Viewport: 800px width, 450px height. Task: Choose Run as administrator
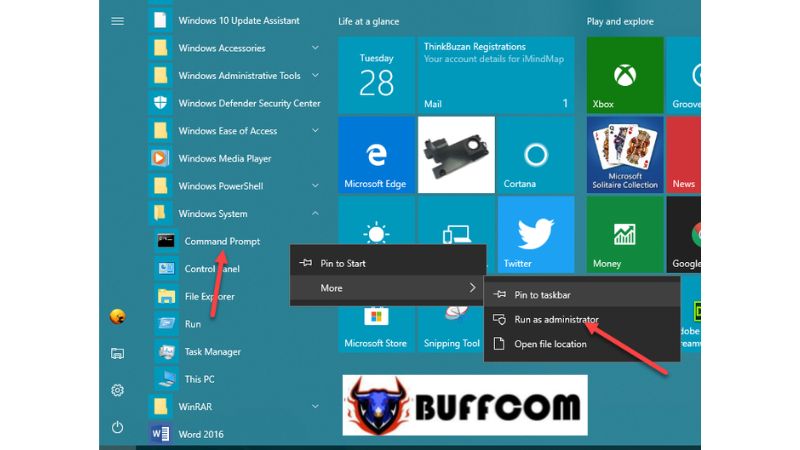[582, 319]
